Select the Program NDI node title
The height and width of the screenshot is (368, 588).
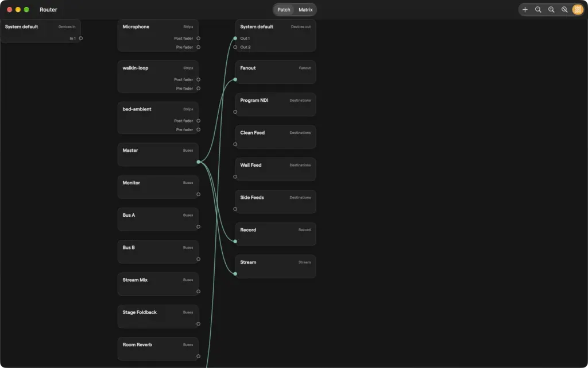(254, 100)
